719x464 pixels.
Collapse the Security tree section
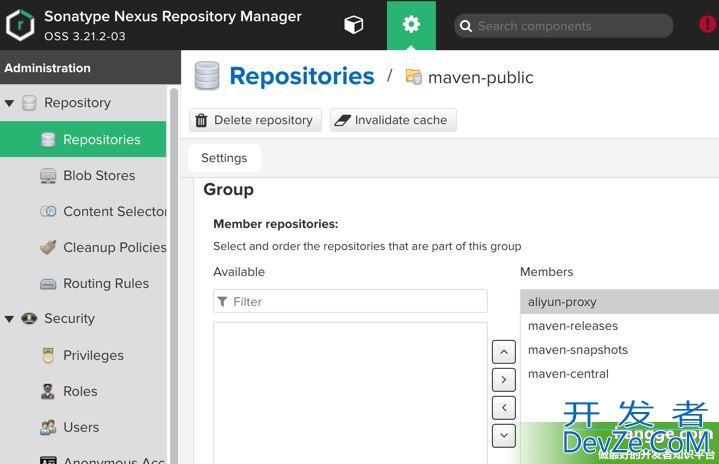coord(9,319)
